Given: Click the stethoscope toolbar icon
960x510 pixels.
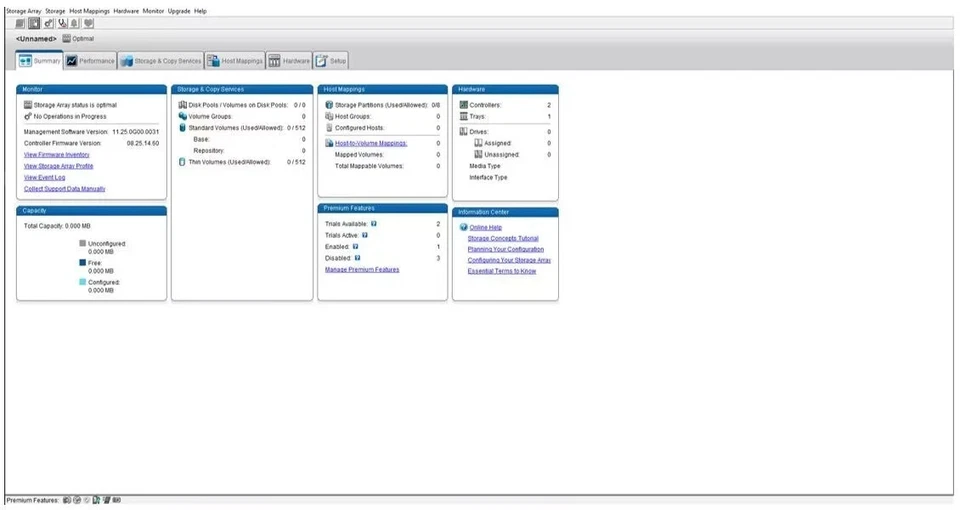Looking at the screenshot, I should point(62,23).
